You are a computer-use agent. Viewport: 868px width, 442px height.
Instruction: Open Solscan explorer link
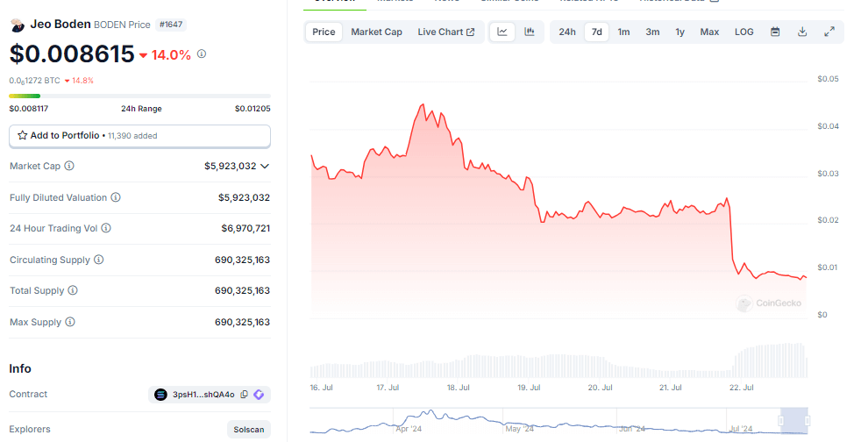pos(249,430)
